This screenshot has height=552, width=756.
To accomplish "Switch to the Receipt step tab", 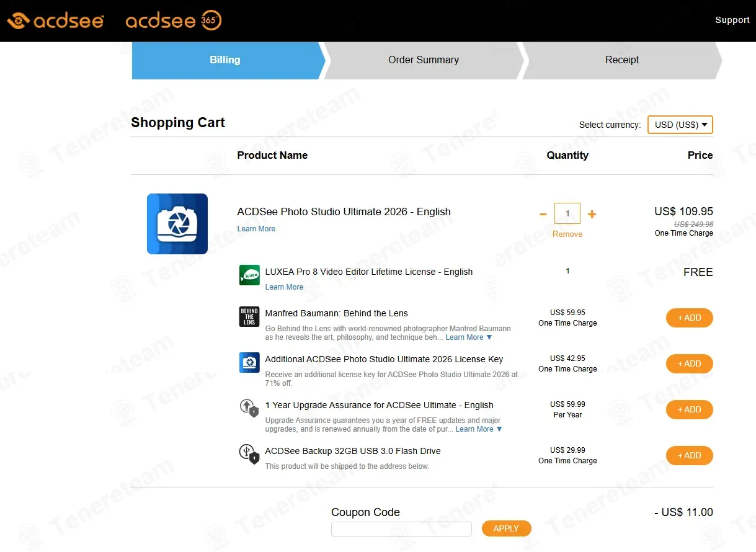I will (622, 60).
